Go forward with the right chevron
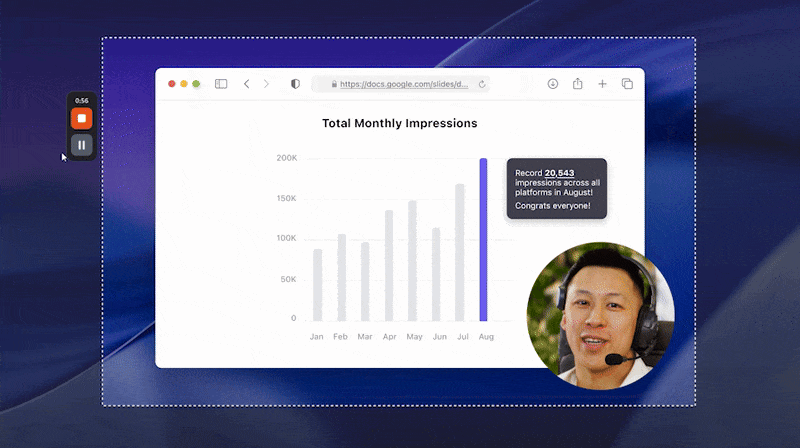Viewport: 800px width, 448px height. pos(266,84)
